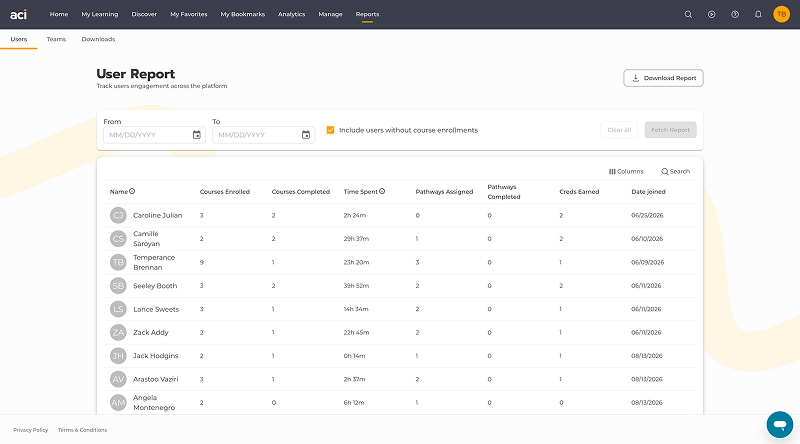Screen dimensions: 800x444
Task: Click Courses Enrolled column header
Action: [x=224, y=192]
